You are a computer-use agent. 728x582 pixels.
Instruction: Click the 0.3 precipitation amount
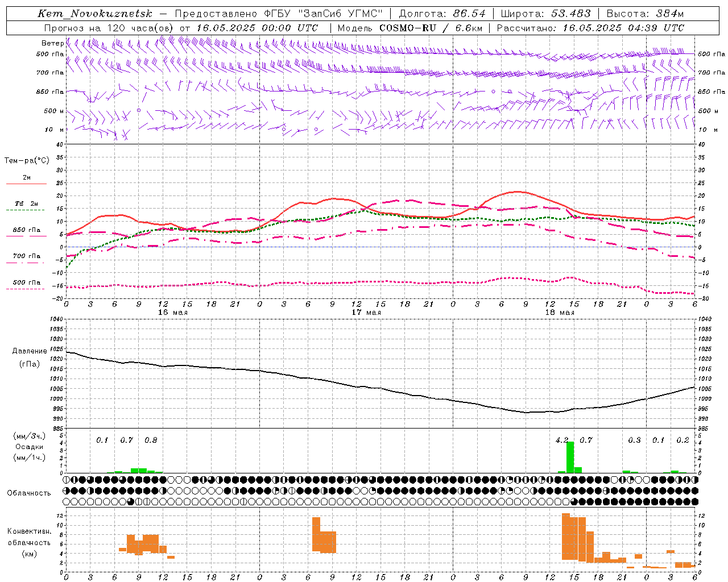(634, 440)
